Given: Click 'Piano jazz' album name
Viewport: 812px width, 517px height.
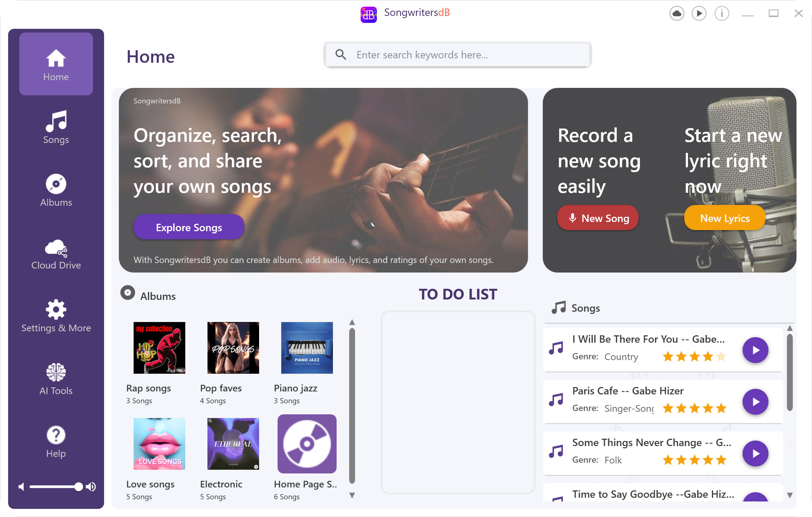Looking at the screenshot, I should coord(296,388).
